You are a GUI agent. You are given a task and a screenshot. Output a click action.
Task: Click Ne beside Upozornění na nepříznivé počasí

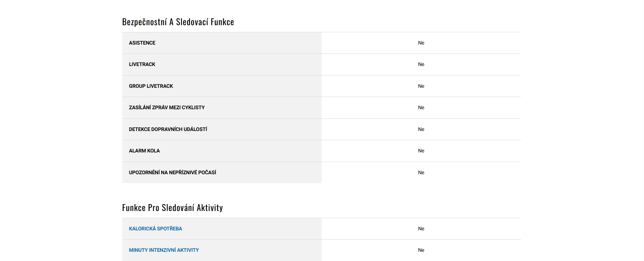421,173
